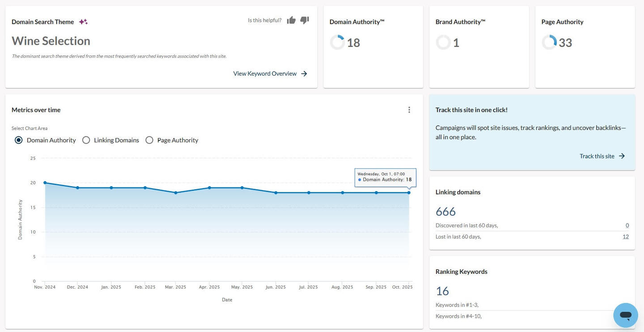Image resolution: width=644 pixels, height=332 pixels.
Task: Click the thumbs up helpful icon
Action: (291, 20)
